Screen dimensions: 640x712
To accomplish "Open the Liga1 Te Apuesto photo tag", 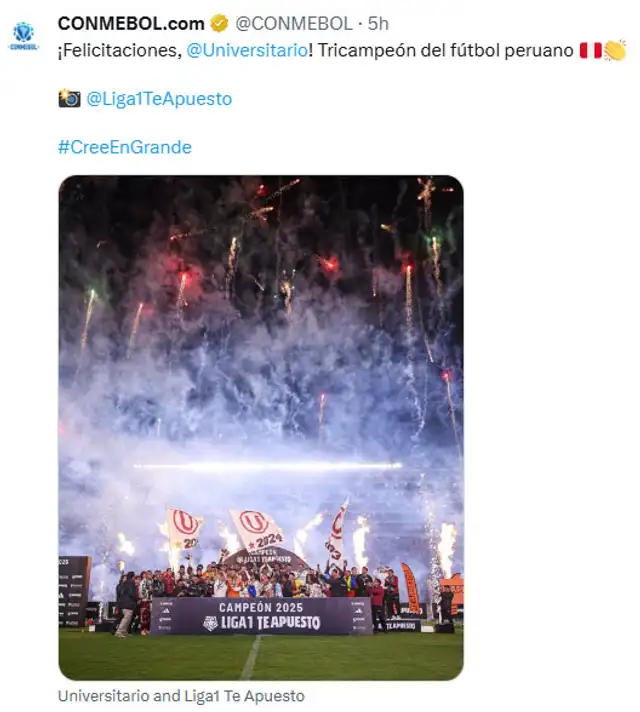I will (x=244, y=696).
